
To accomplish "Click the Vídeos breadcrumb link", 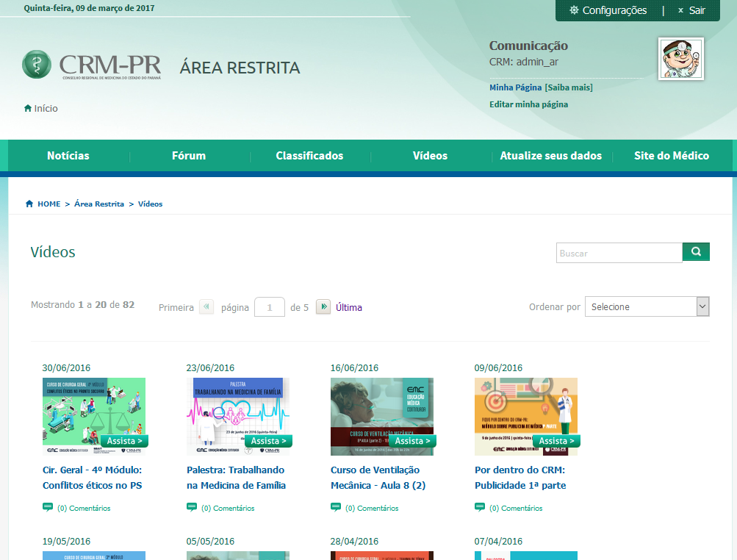I will pyautogui.click(x=151, y=204).
